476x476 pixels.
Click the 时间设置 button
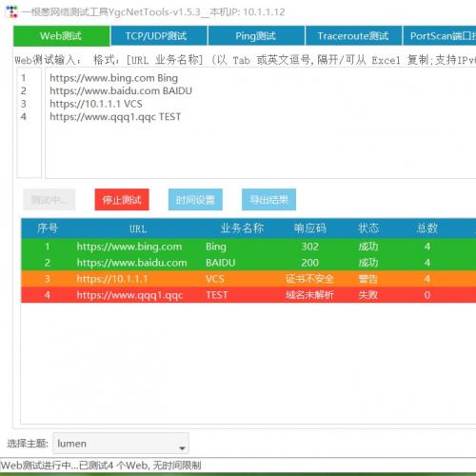pos(195,200)
